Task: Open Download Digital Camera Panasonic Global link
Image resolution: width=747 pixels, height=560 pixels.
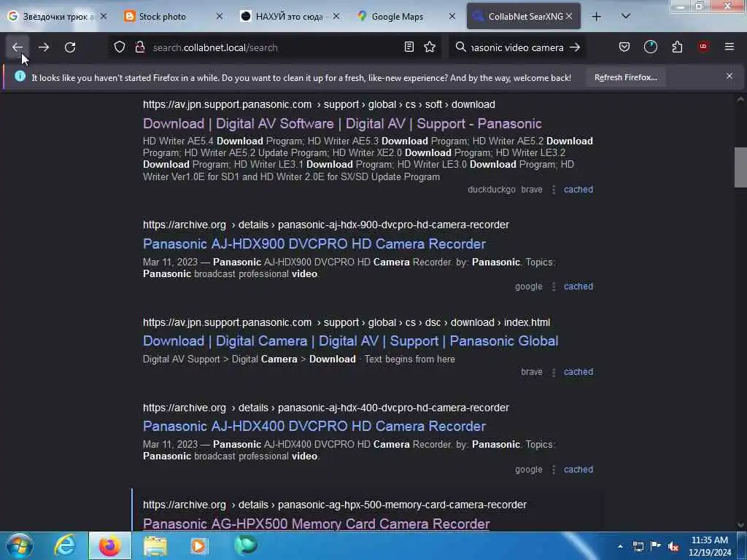Action: [351, 341]
